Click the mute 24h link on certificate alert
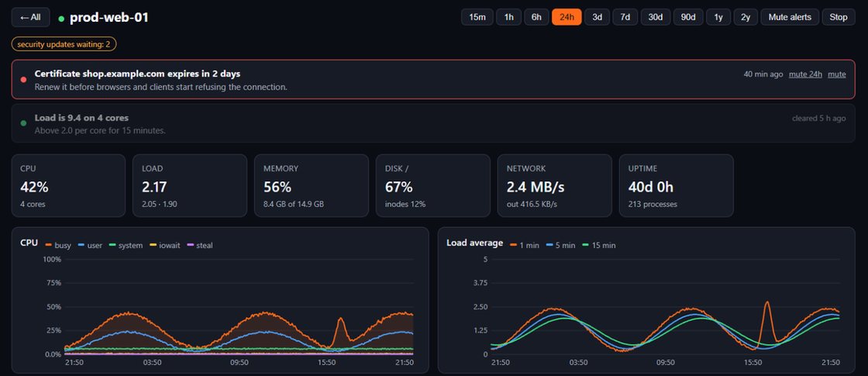Image resolution: width=868 pixels, height=376 pixels. (x=805, y=74)
